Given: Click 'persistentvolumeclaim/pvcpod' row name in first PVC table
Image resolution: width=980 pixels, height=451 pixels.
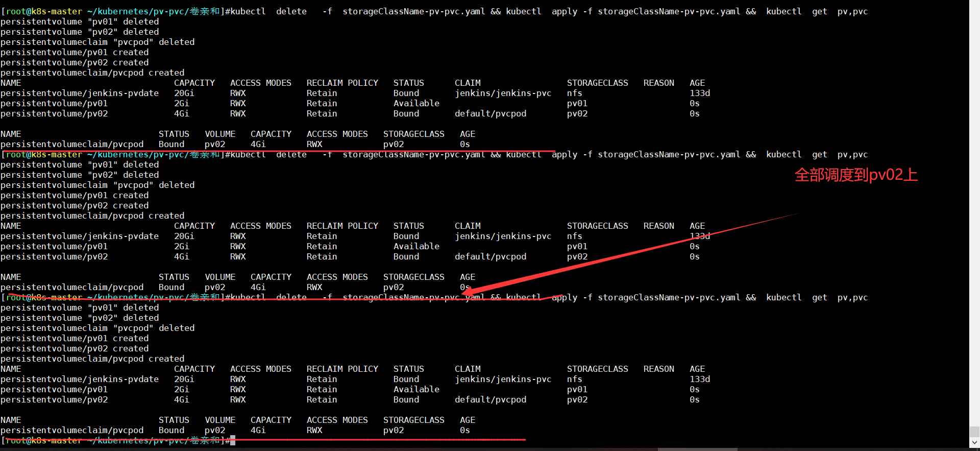Looking at the screenshot, I should coord(72,144).
